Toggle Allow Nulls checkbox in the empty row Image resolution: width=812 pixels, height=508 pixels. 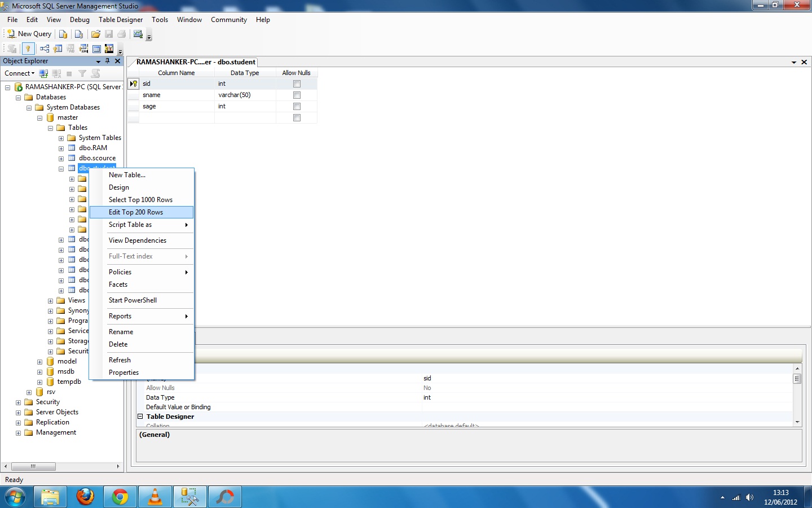coord(297,117)
